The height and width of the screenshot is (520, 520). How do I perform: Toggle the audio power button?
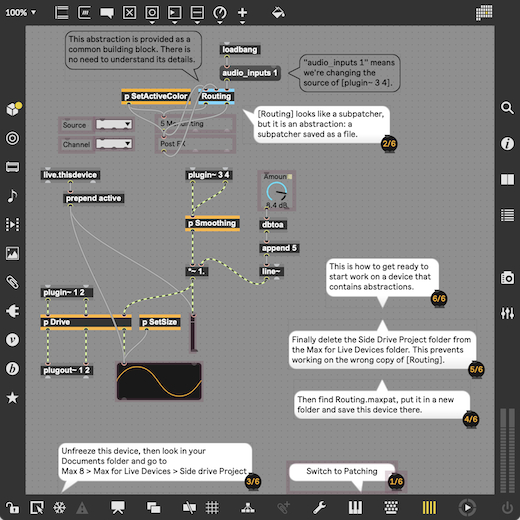(x=507, y=508)
